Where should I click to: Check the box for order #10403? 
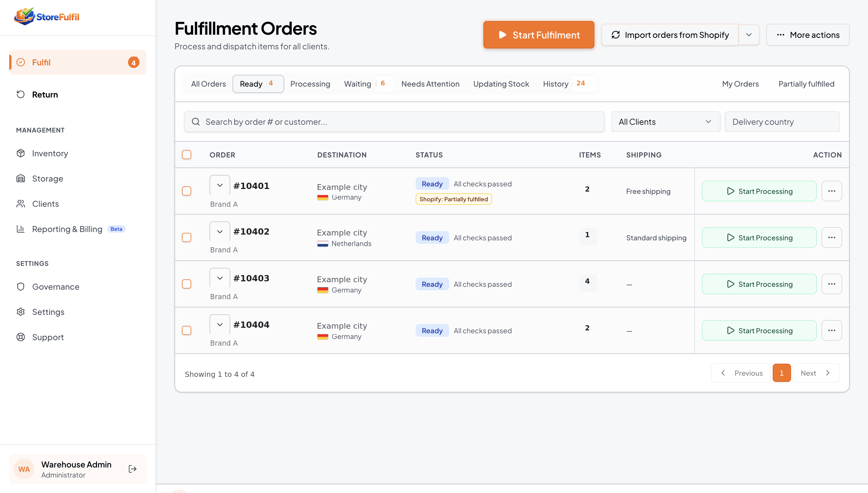point(187,284)
